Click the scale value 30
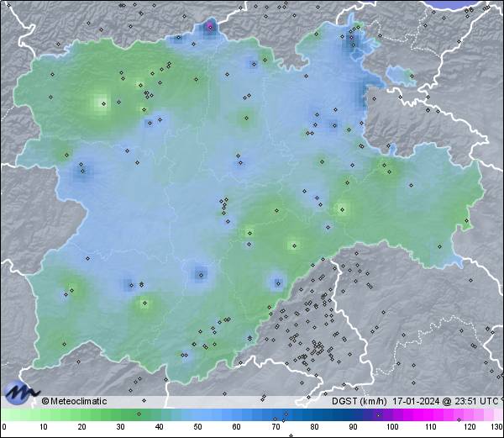Viewport: 504px width, 438px height. coord(120,427)
